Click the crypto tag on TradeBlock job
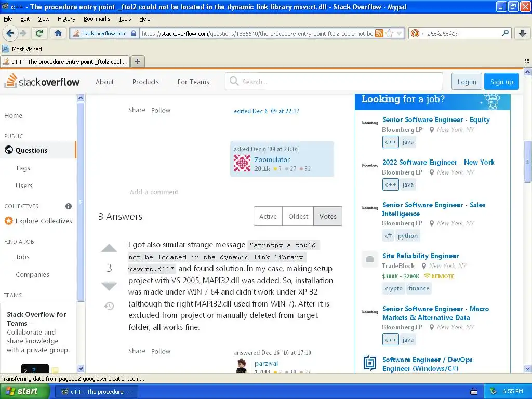 coord(394,288)
